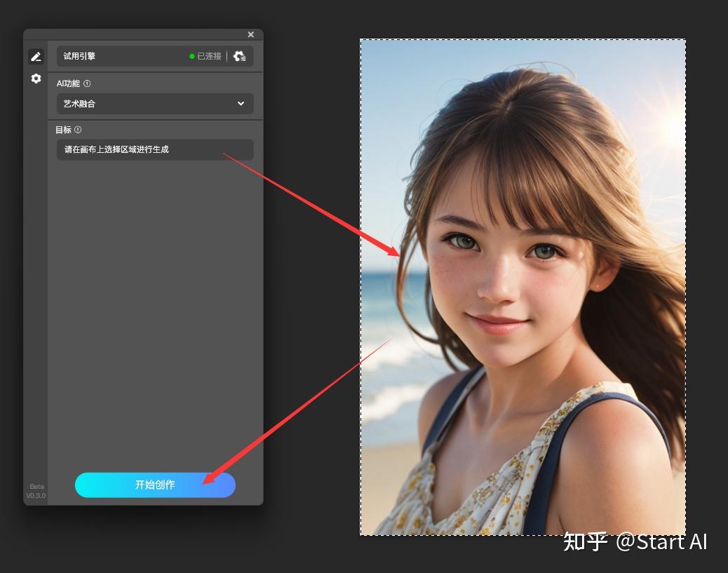Open engine configuration gear icon beside 已连接

coord(240,56)
